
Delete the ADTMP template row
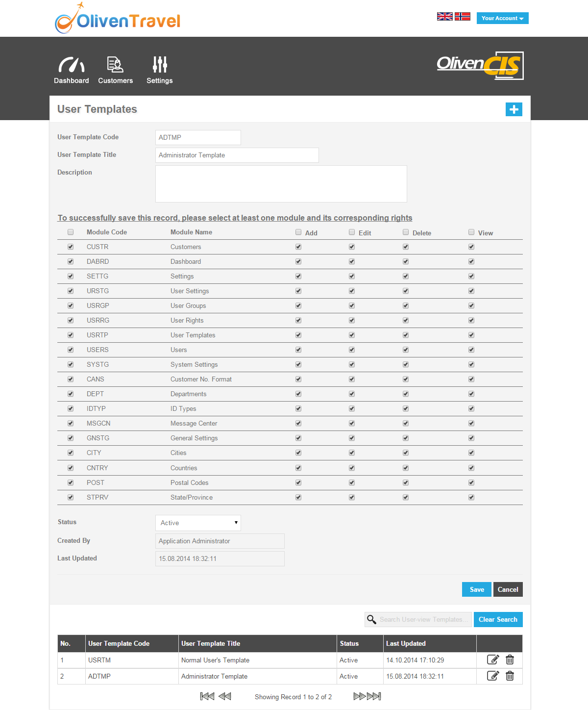coord(510,676)
